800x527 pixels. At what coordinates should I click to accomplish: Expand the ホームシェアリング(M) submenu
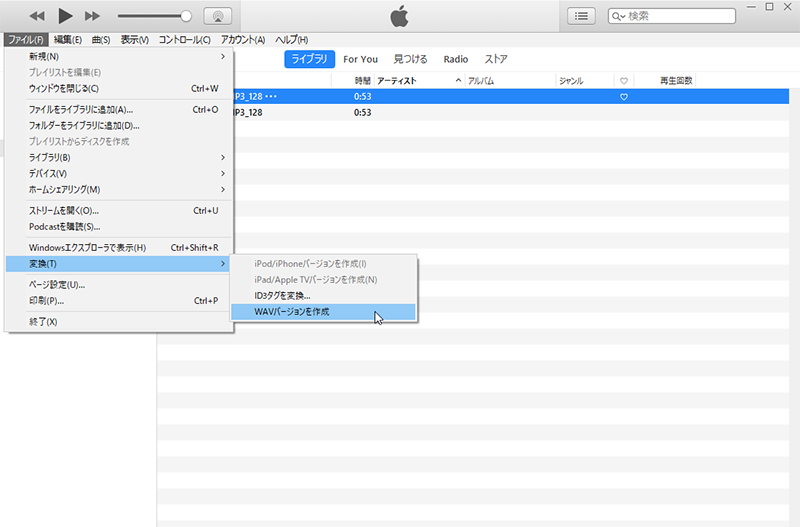pos(119,189)
